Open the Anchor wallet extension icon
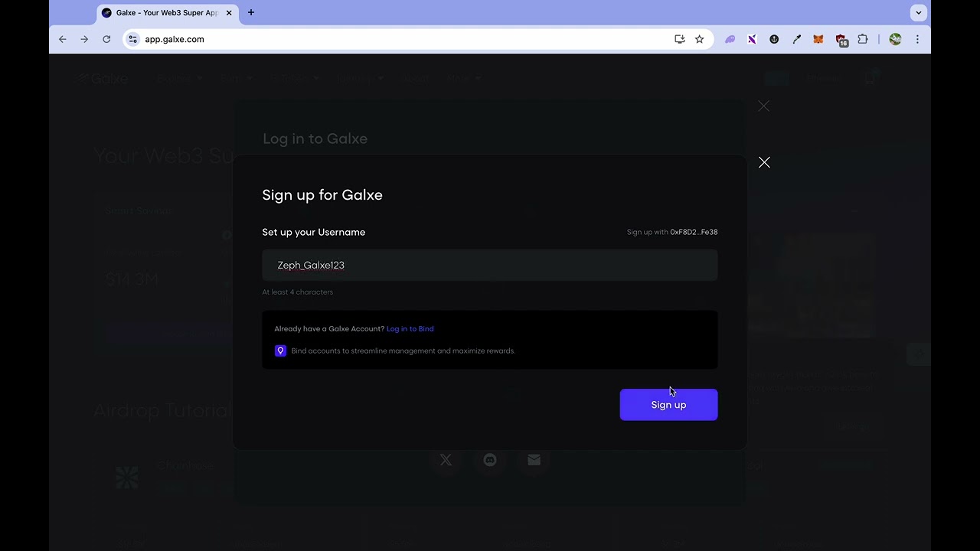 tap(774, 39)
